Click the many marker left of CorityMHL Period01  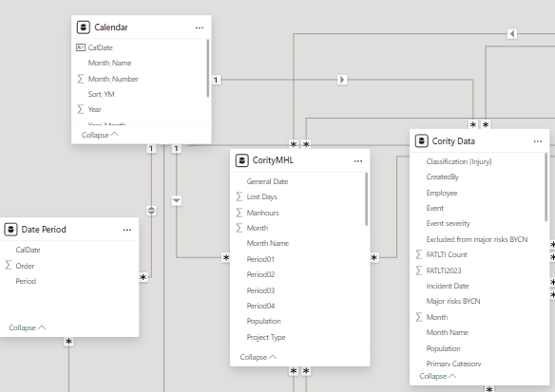[x=226, y=258]
